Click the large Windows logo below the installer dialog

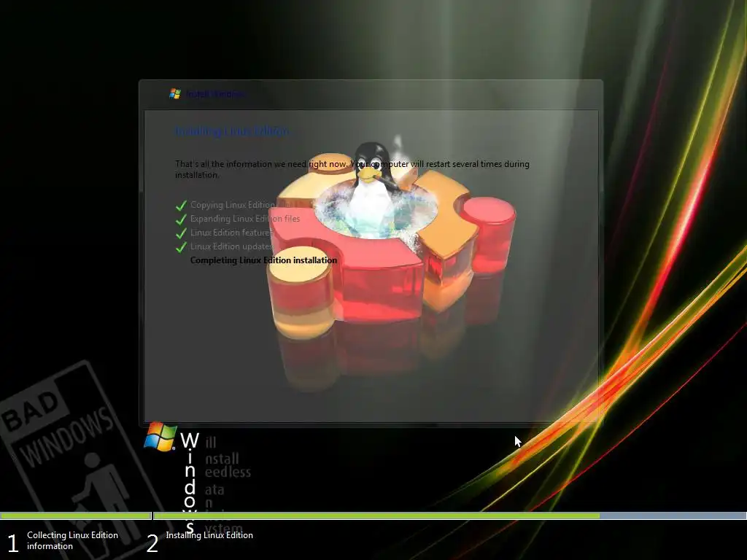(160, 436)
